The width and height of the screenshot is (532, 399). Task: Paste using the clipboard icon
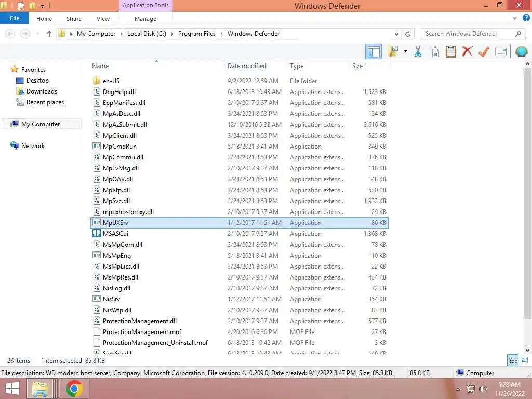(450, 51)
